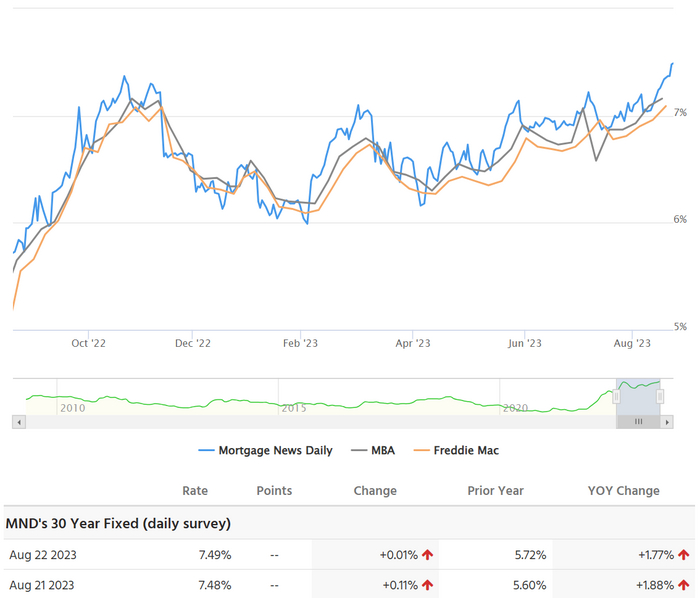
Task: Click the navigator scrollbar left arrow
Action: pyautogui.click(x=17, y=422)
